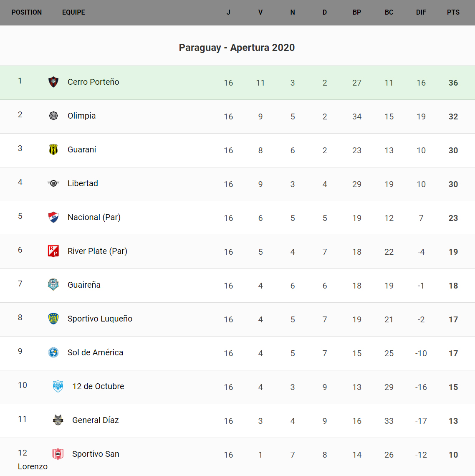The height and width of the screenshot is (476, 475).
Task: Click the Sportivo San Lorenzo crest
Action: (x=58, y=454)
